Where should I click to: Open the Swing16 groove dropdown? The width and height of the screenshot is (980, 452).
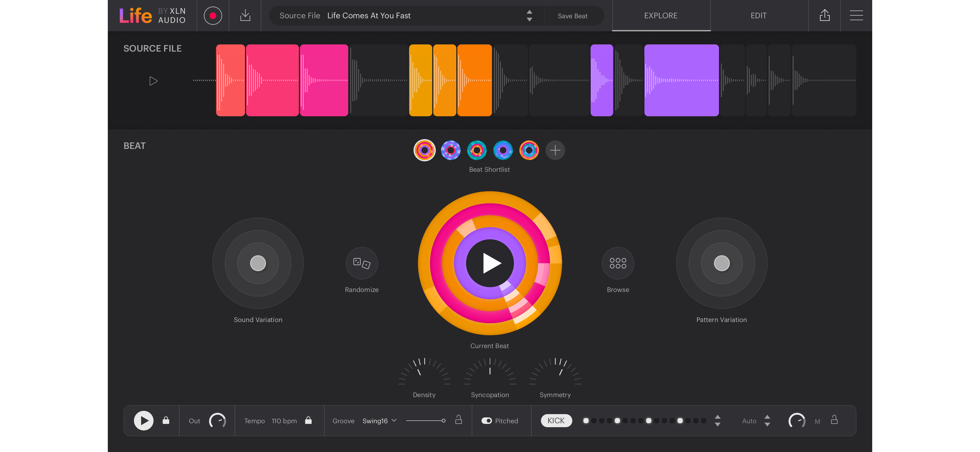click(379, 420)
